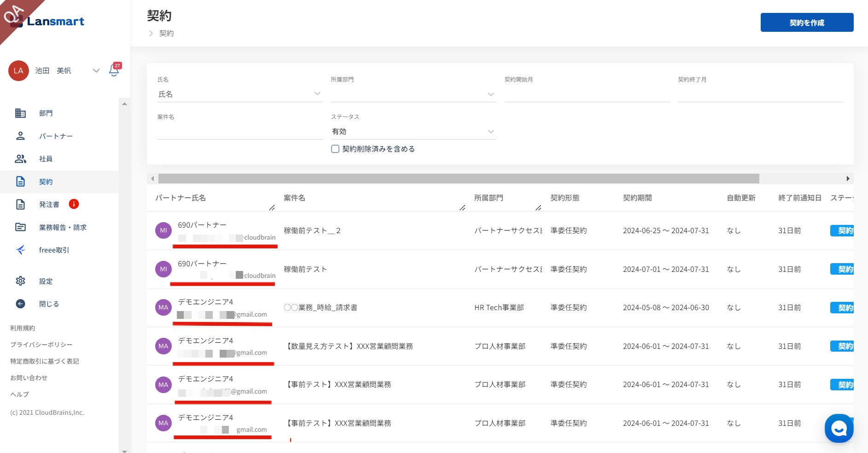868x453 pixels.
Task: Click the 案件名 column resize handle
Action: [462, 208]
